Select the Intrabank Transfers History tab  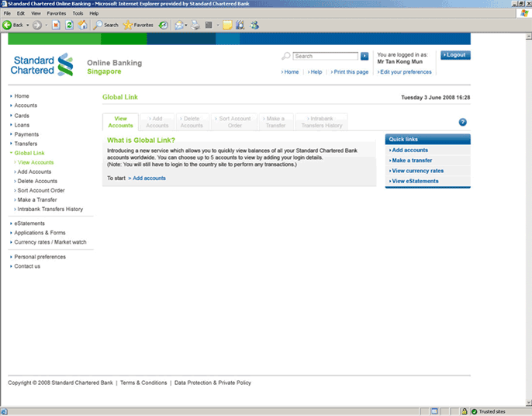(322, 122)
